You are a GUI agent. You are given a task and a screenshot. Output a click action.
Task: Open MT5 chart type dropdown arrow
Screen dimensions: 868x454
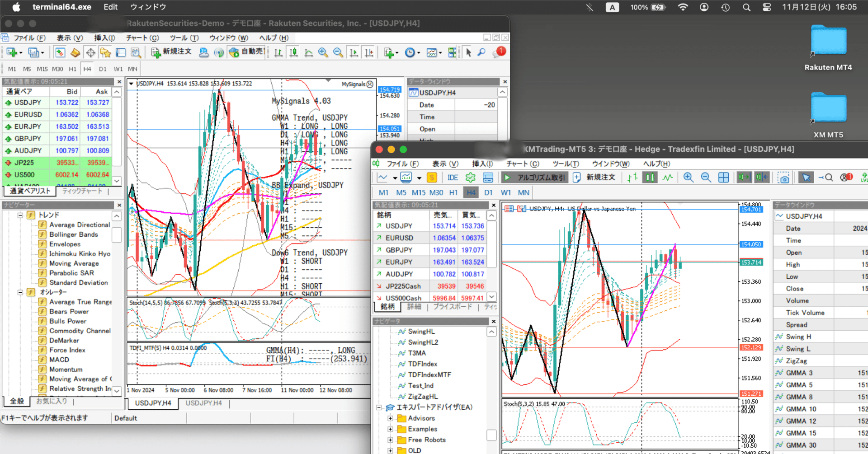[395, 178]
